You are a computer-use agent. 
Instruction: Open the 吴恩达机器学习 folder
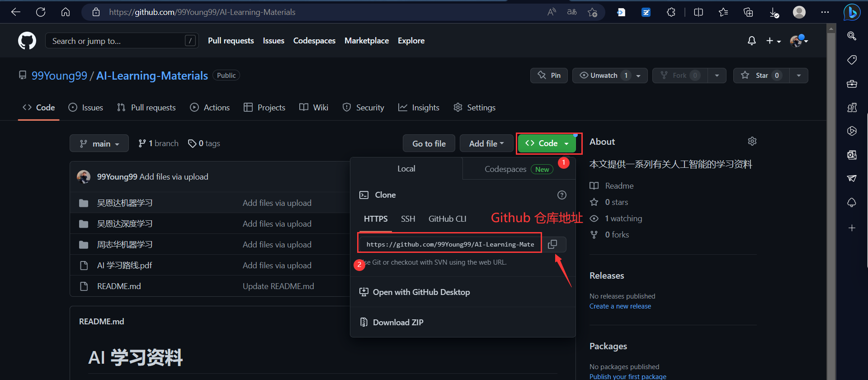click(125, 203)
